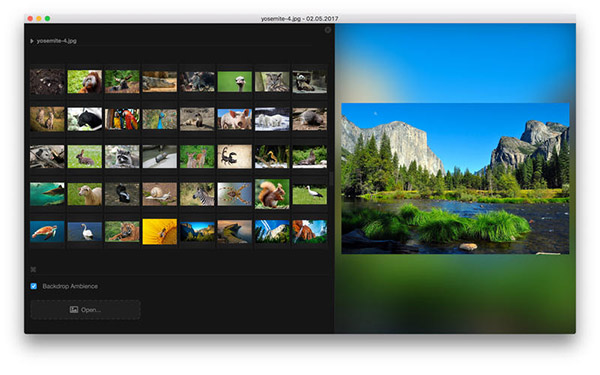Click the small cross icon above Backdrop Ambience
Image resolution: width=600 pixels, height=375 pixels.
[33, 269]
